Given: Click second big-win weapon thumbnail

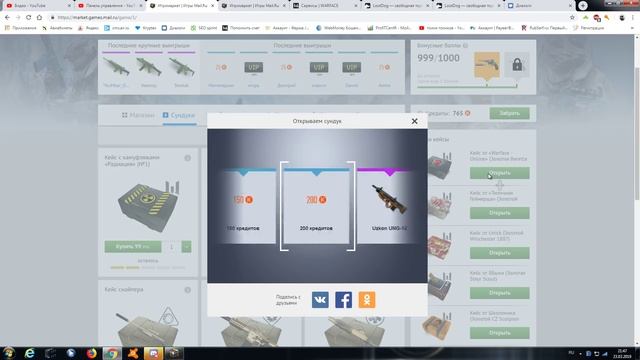Looking at the screenshot, I should [x=149, y=67].
